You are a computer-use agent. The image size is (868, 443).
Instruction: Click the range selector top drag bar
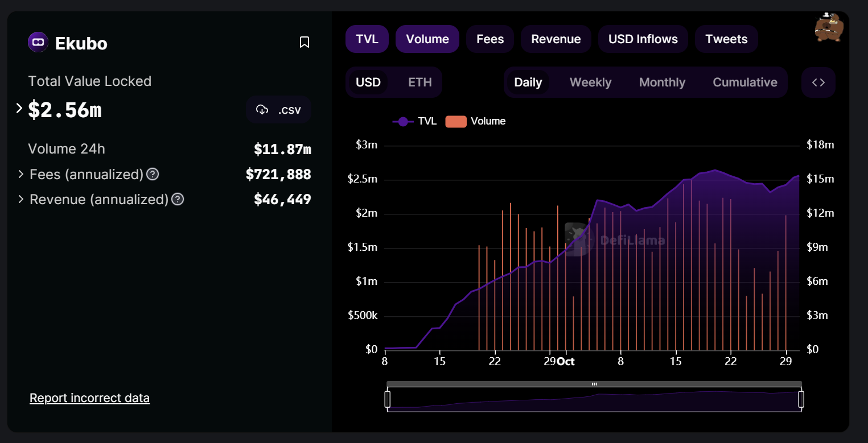(594, 384)
